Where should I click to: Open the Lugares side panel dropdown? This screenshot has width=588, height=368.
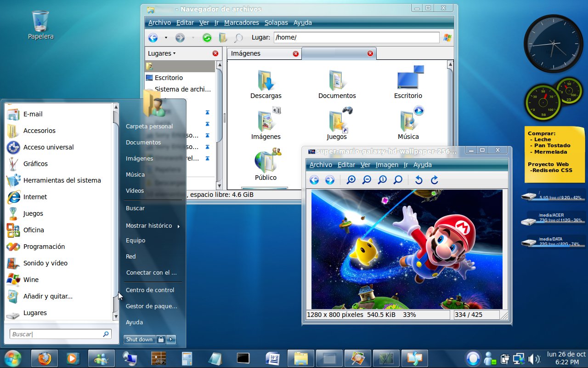pos(162,53)
